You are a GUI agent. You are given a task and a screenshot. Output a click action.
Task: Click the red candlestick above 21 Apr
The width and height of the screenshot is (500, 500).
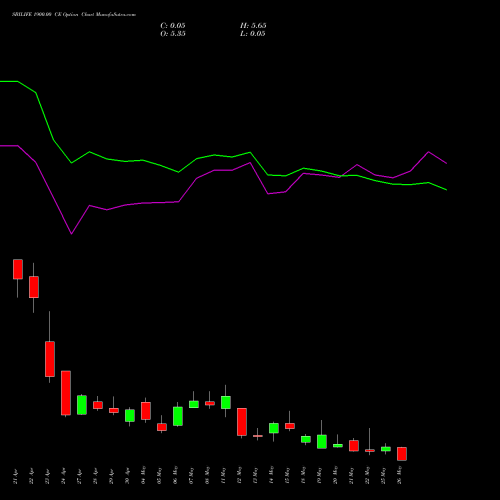(x=18, y=269)
